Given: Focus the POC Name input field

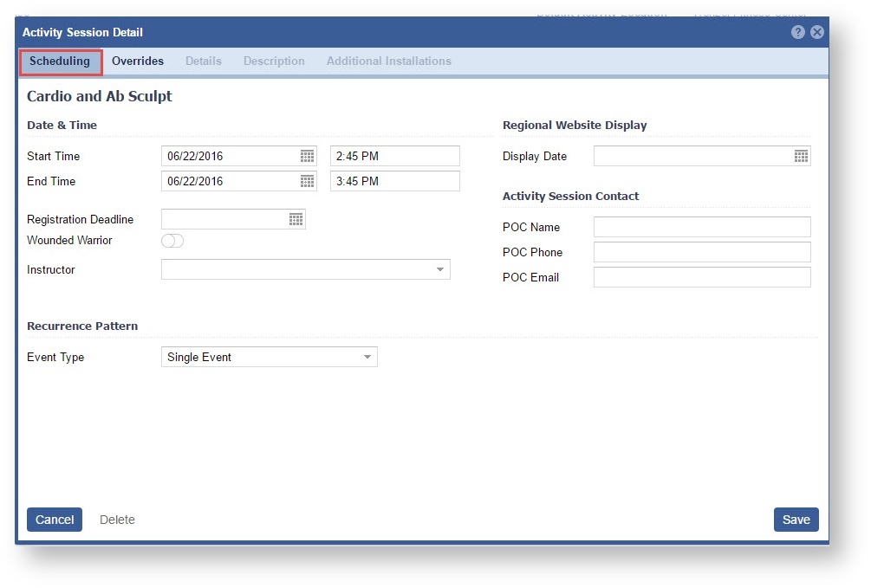Looking at the screenshot, I should [701, 227].
